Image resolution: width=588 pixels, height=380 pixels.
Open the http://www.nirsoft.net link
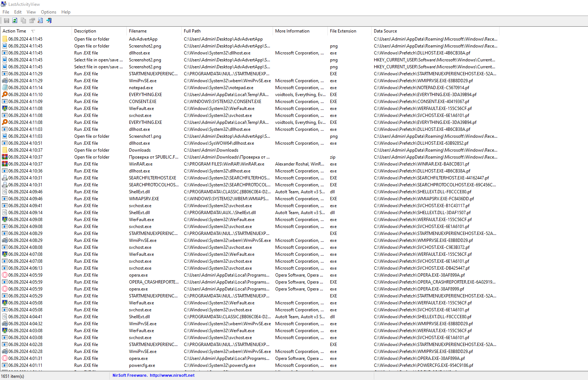point(172,375)
